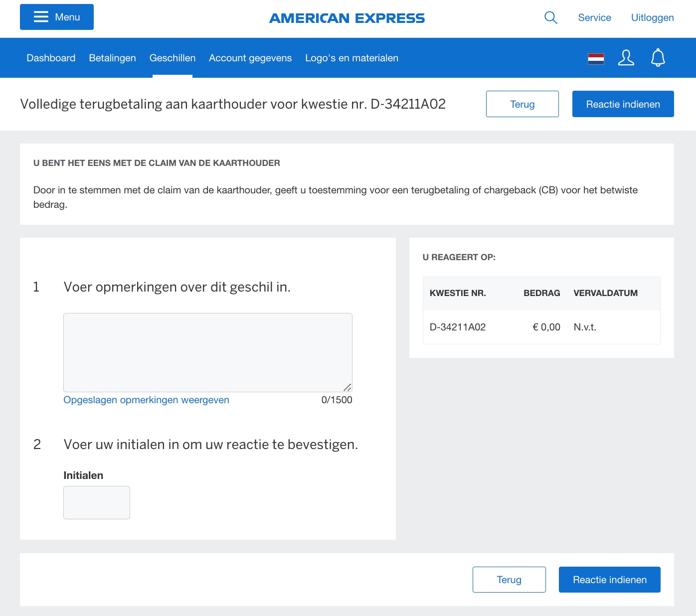The image size is (696, 616).
Task: Click Uitloggen to log out
Action: 652,17
